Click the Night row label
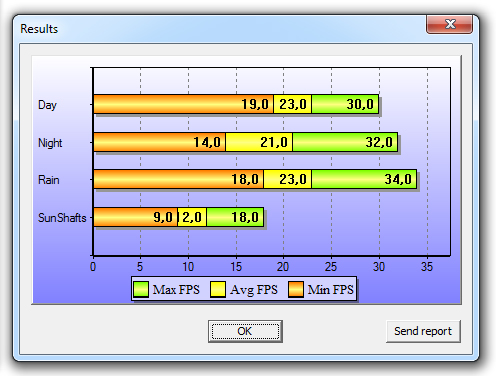The height and width of the screenshot is (376, 496). 50,143
